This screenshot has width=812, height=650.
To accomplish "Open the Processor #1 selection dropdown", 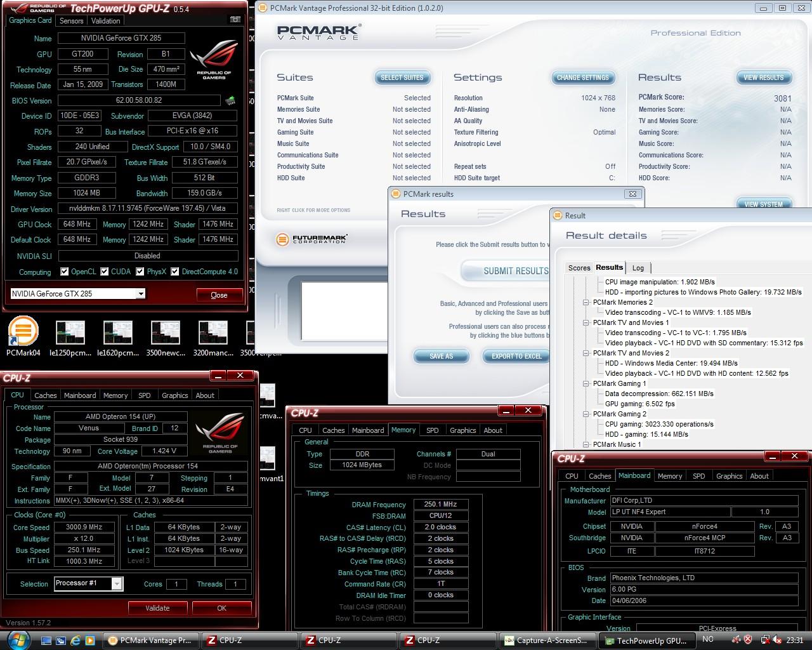I will [x=117, y=583].
